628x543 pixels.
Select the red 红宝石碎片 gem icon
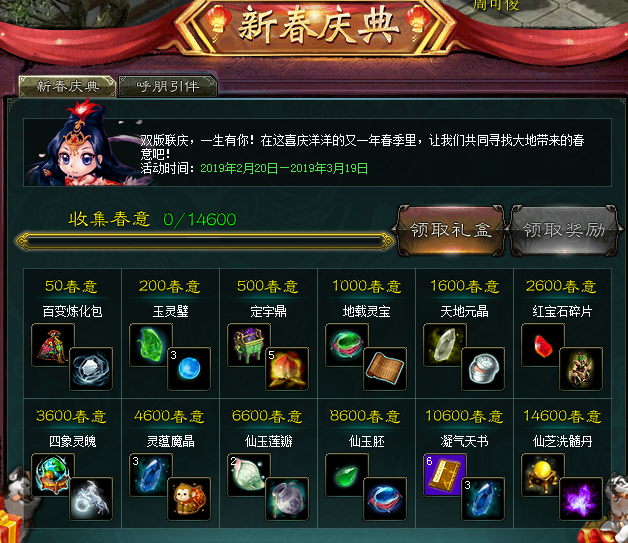coord(543,345)
